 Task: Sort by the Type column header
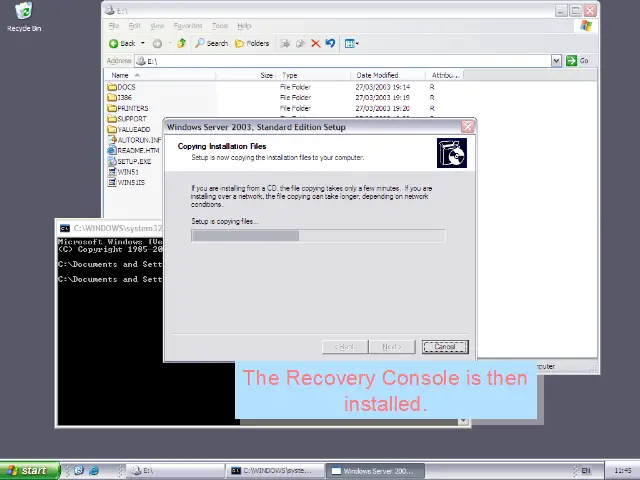[313, 75]
